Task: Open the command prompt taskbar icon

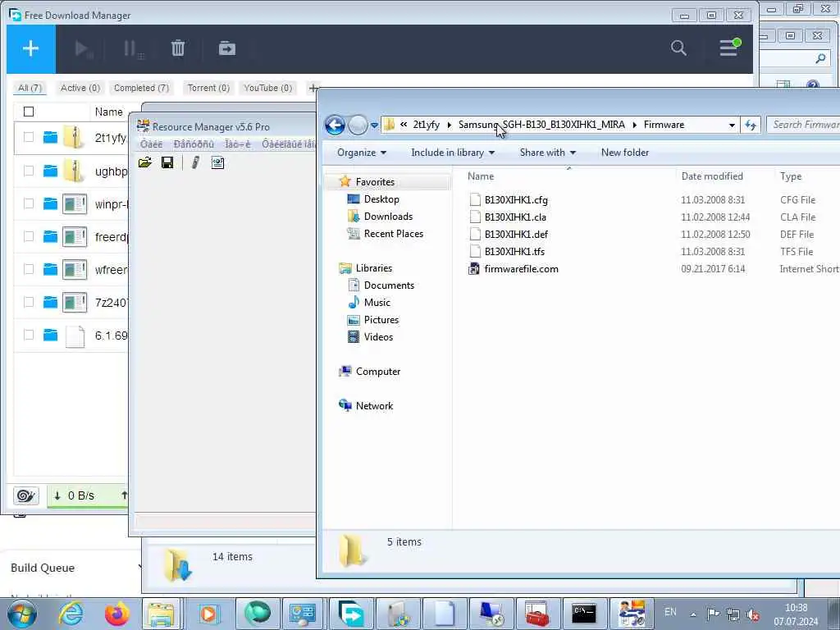Action: coord(583,614)
